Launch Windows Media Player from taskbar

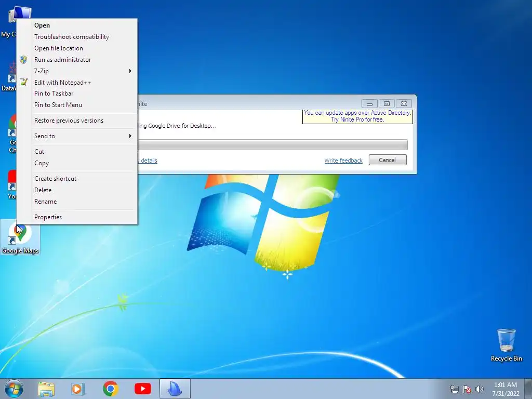(77, 389)
